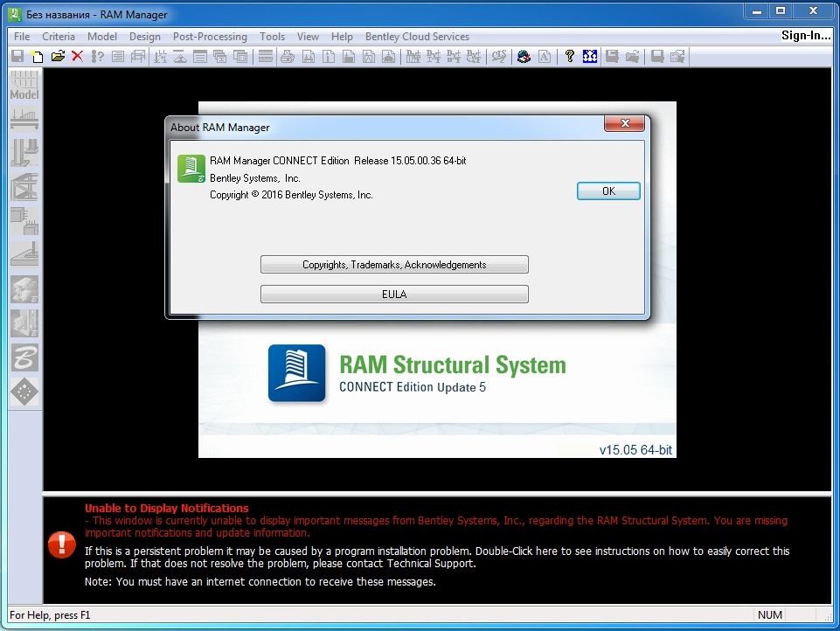Click the Save file toolbar icon
Screen dimensions: 840x631
[x=17, y=56]
